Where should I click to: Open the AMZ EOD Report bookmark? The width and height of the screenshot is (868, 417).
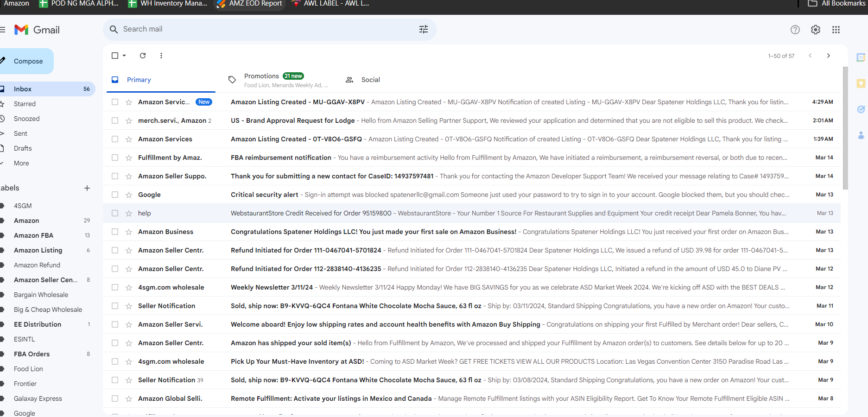250,4
